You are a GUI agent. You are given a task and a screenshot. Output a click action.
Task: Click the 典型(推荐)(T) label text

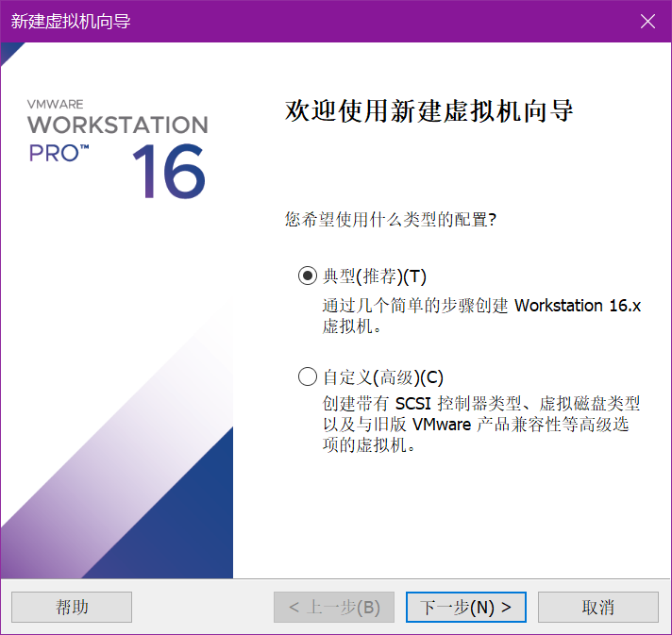click(375, 276)
